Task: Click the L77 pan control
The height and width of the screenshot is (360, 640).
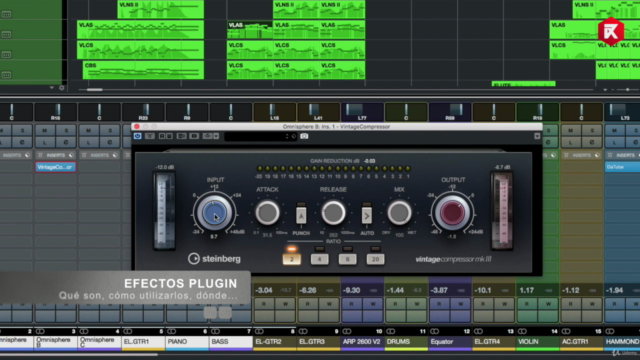Action: 362,112
